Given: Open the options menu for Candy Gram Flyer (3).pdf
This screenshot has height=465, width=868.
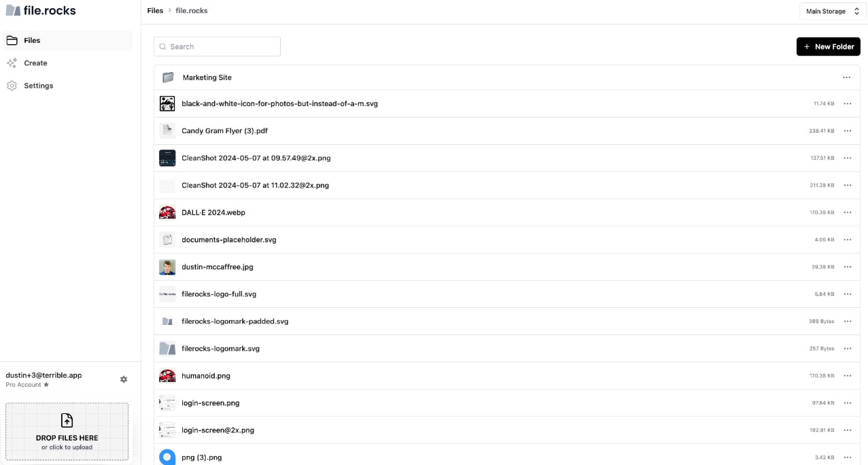Looking at the screenshot, I should click(x=848, y=131).
